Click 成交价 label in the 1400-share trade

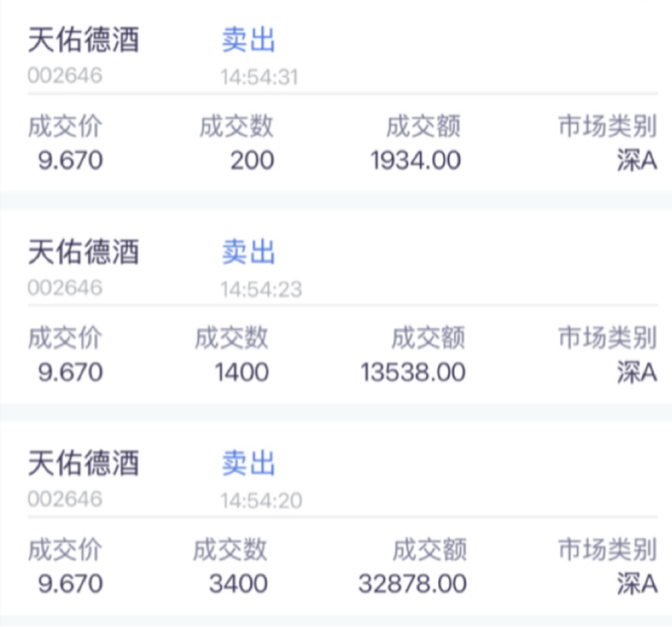tap(64, 339)
